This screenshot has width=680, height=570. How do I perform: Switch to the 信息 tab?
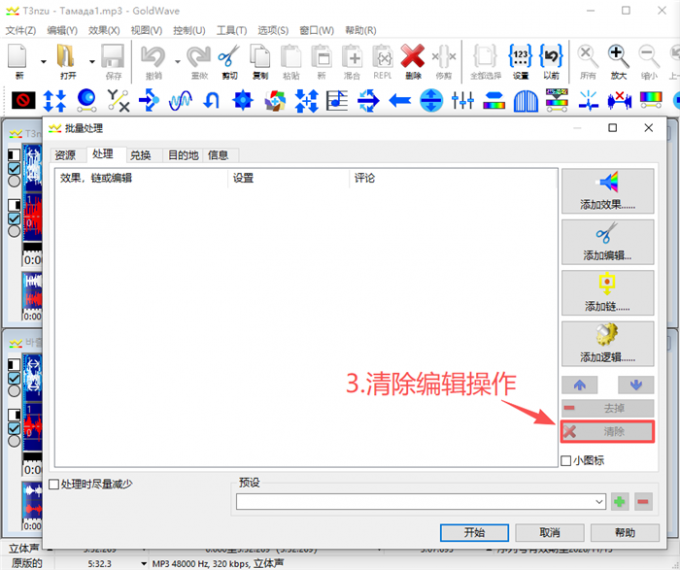218,155
